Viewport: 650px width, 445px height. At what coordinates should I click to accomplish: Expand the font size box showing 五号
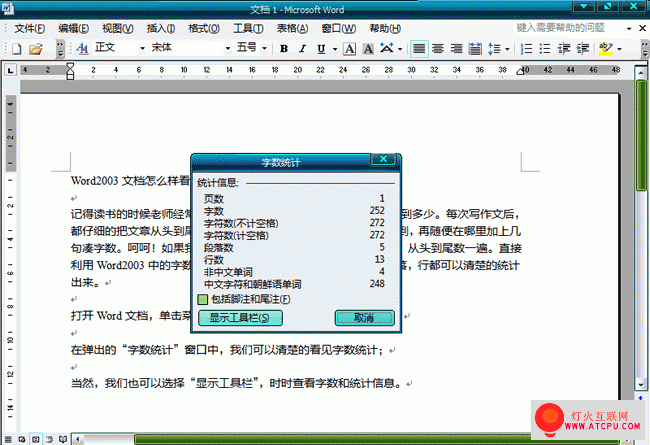(x=264, y=49)
